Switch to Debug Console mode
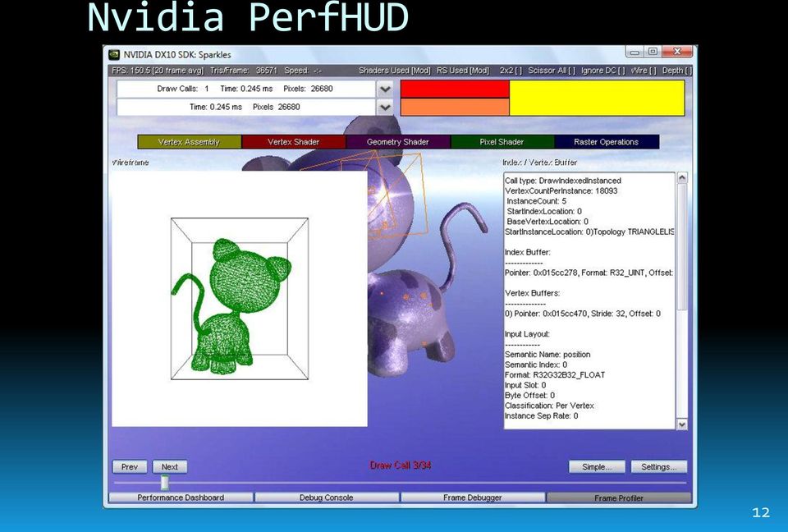The image size is (788, 532). pyautogui.click(x=327, y=498)
